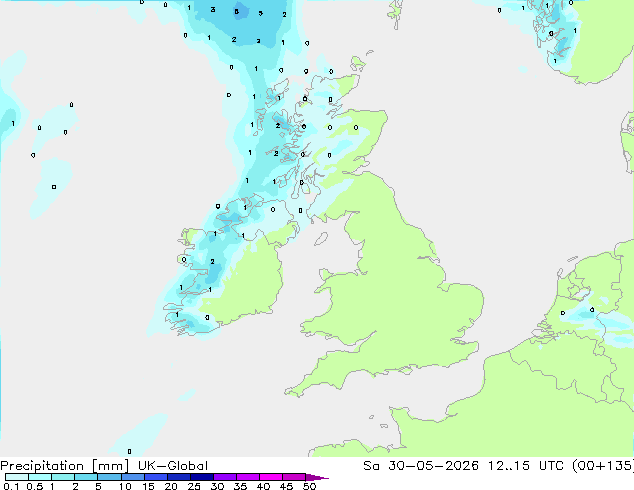Click the 15–20 mm legend color swatch
The height and width of the screenshot is (490, 634).
(156, 477)
